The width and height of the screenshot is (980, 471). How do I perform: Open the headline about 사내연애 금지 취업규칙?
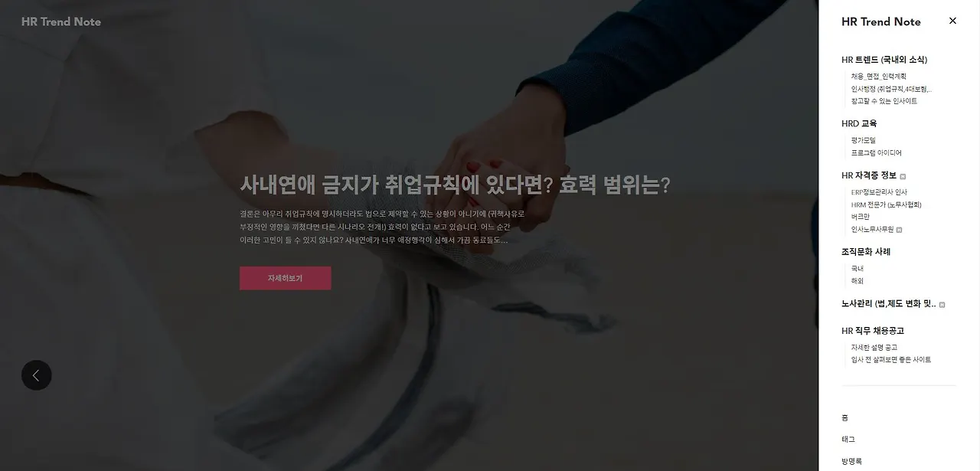[x=456, y=185]
